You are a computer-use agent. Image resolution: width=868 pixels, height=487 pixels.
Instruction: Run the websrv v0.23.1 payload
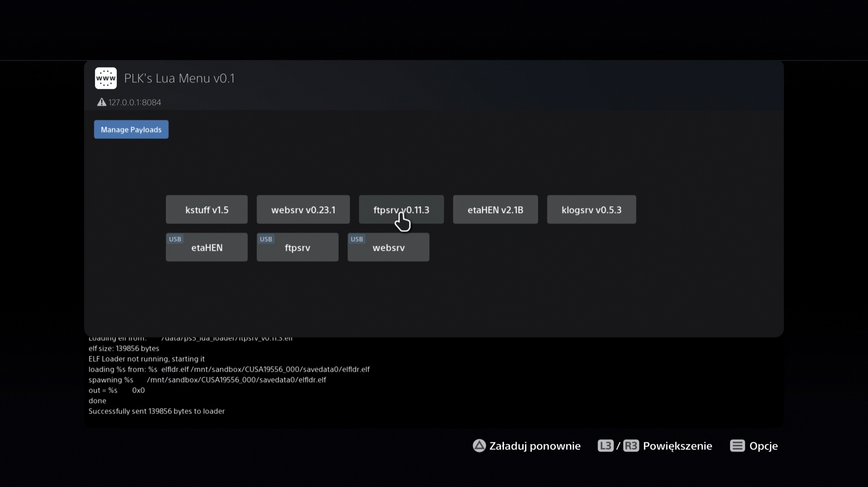pyautogui.click(x=303, y=210)
